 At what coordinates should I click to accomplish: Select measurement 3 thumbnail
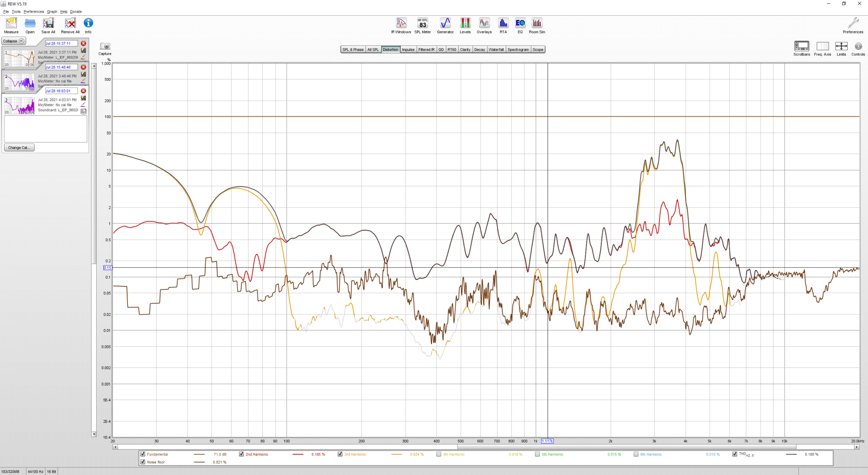19,106
